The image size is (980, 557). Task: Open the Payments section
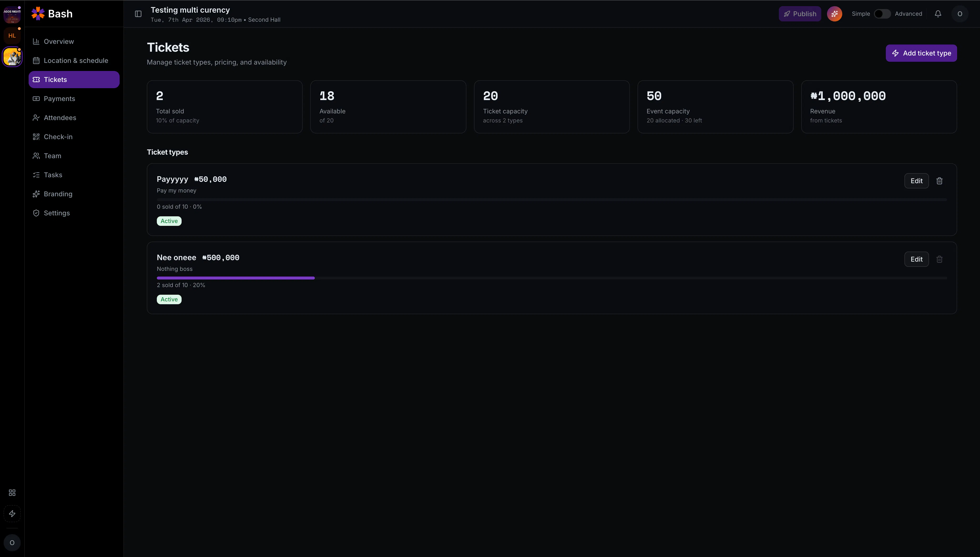[x=74, y=99]
